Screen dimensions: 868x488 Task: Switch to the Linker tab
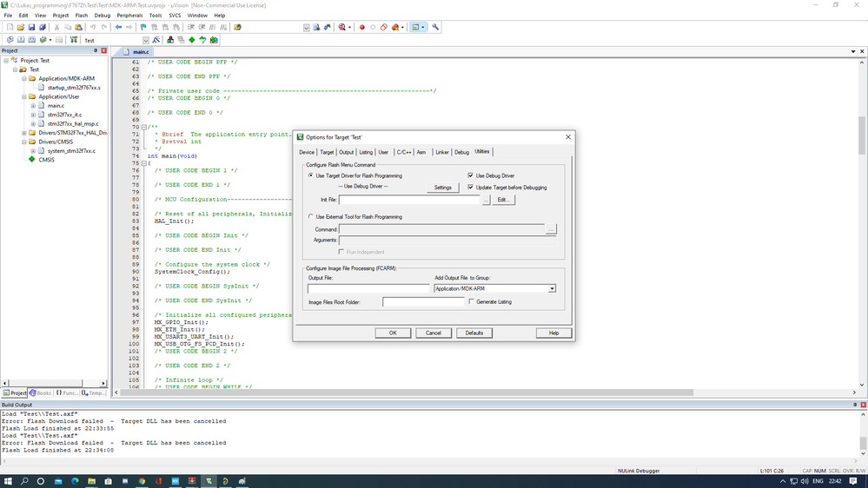(x=441, y=152)
